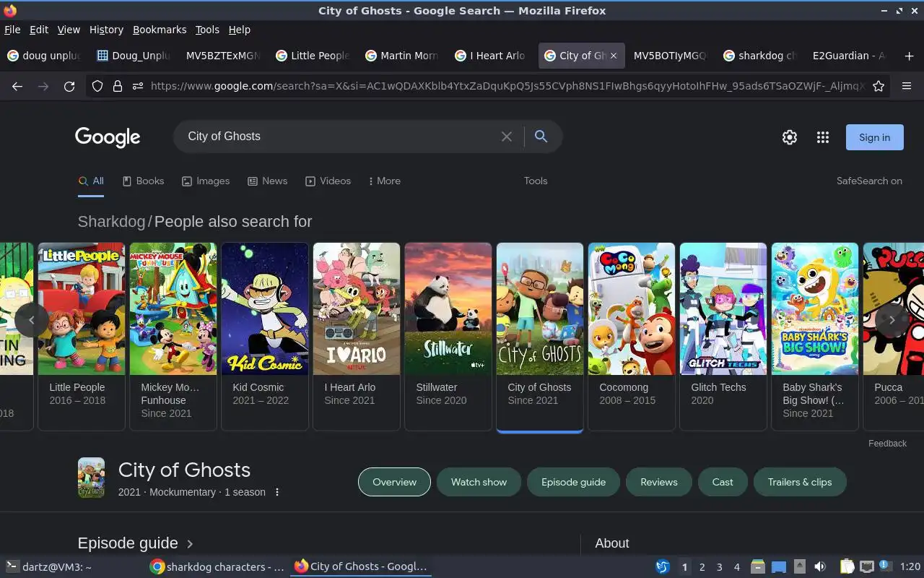Switch to I Heart Arlo tab

coord(491,56)
